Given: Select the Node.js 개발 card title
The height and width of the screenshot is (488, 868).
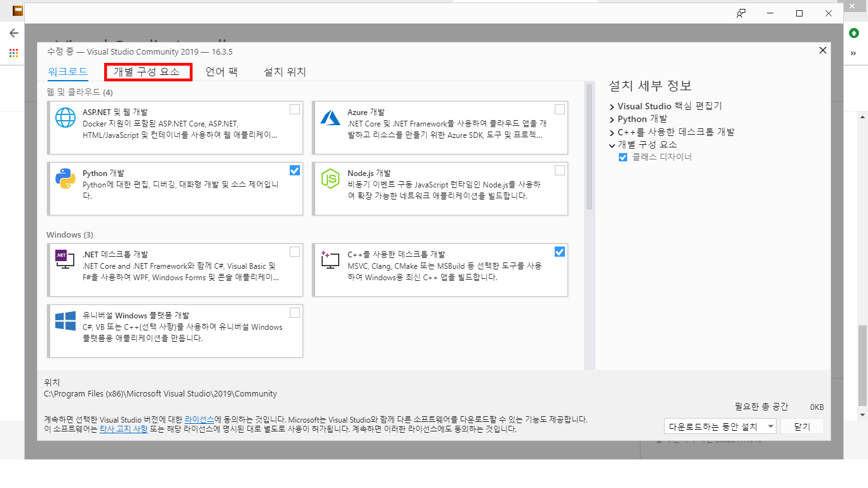Looking at the screenshot, I should point(369,173).
